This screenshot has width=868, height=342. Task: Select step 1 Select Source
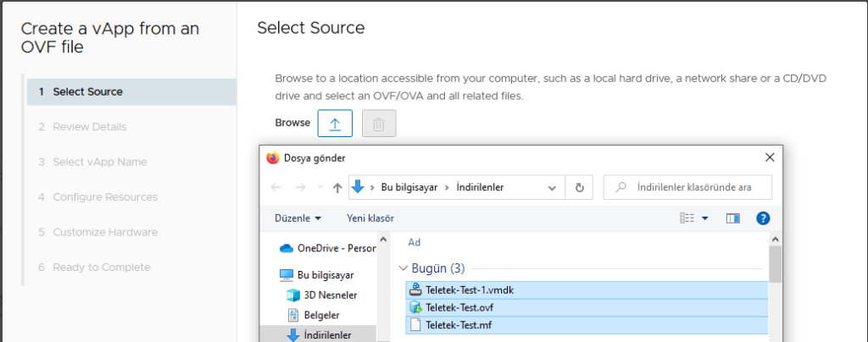pyautogui.click(x=131, y=91)
